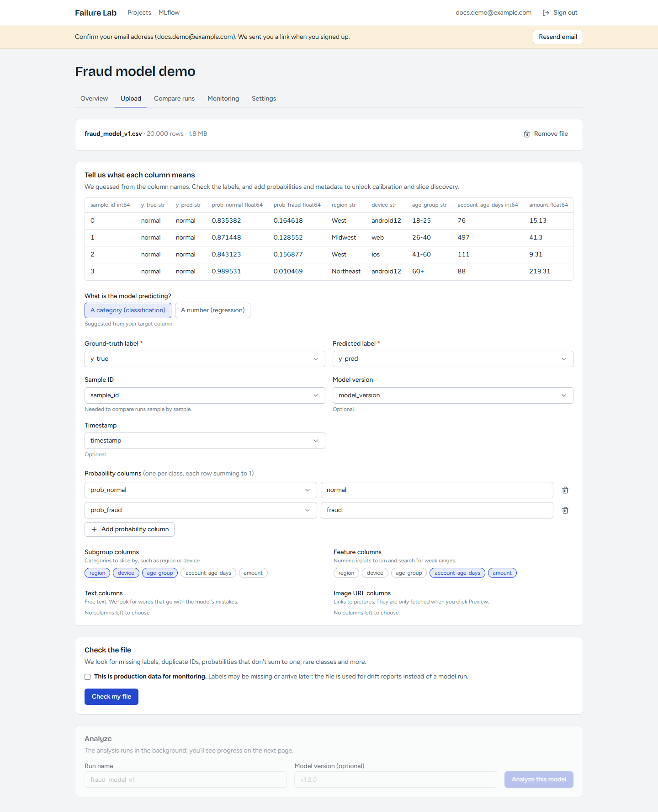This screenshot has width=658, height=812.
Task: Click the Failure Lab logo link
Action: tap(96, 13)
